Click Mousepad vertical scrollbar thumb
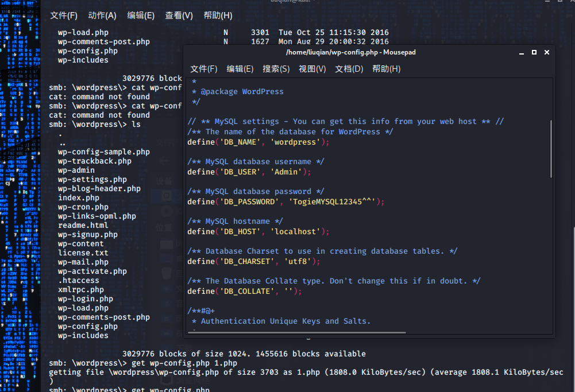 (x=551, y=149)
